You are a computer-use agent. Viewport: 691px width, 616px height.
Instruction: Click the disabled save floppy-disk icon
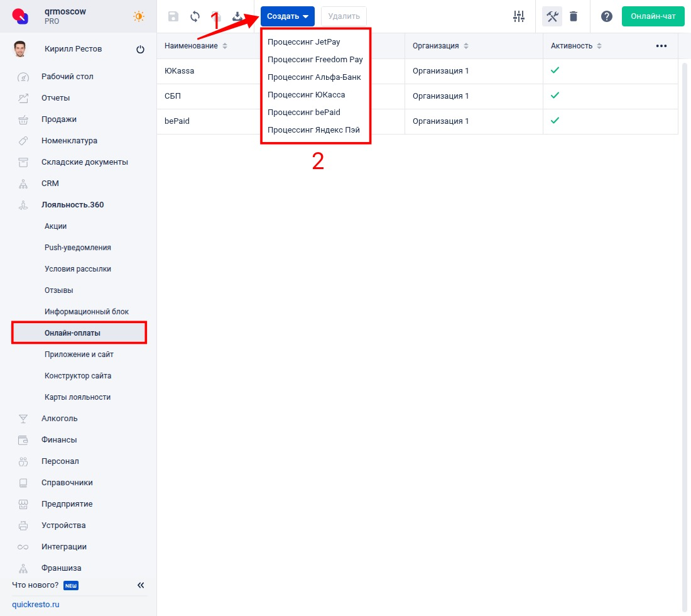click(x=173, y=17)
